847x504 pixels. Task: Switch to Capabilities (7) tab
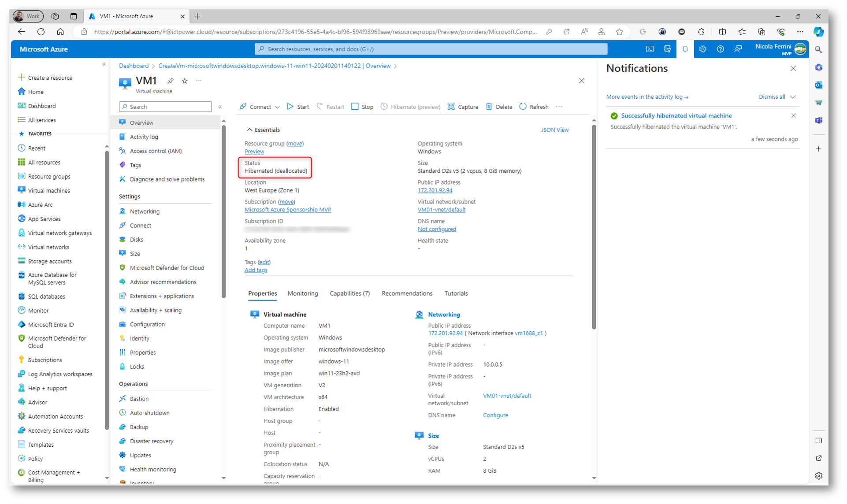click(350, 293)
